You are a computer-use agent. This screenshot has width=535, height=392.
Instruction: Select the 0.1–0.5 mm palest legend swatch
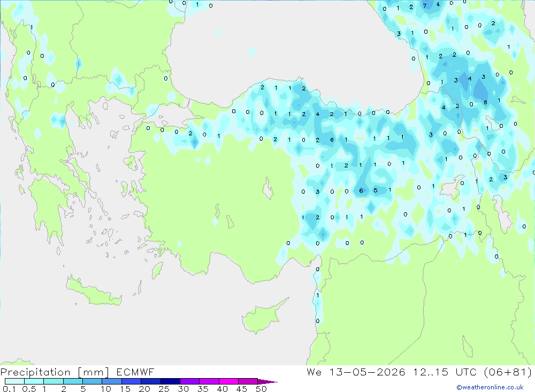pos(14,381)
